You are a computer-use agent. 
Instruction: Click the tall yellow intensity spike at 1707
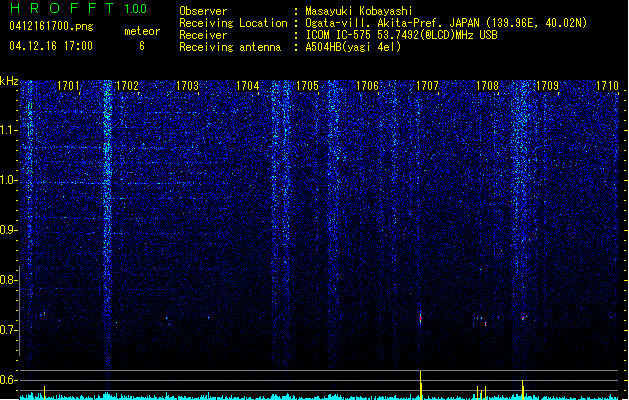point(421,385)
